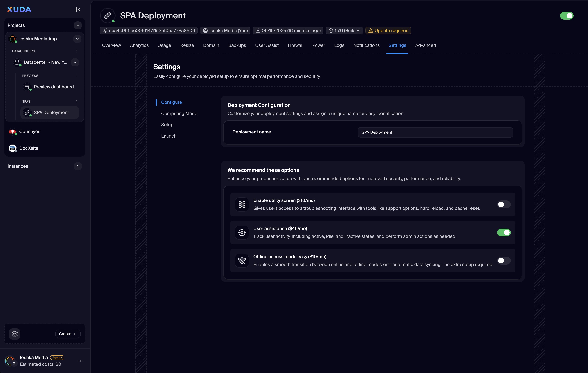Click the utility screen atom icon

[242, 204]
